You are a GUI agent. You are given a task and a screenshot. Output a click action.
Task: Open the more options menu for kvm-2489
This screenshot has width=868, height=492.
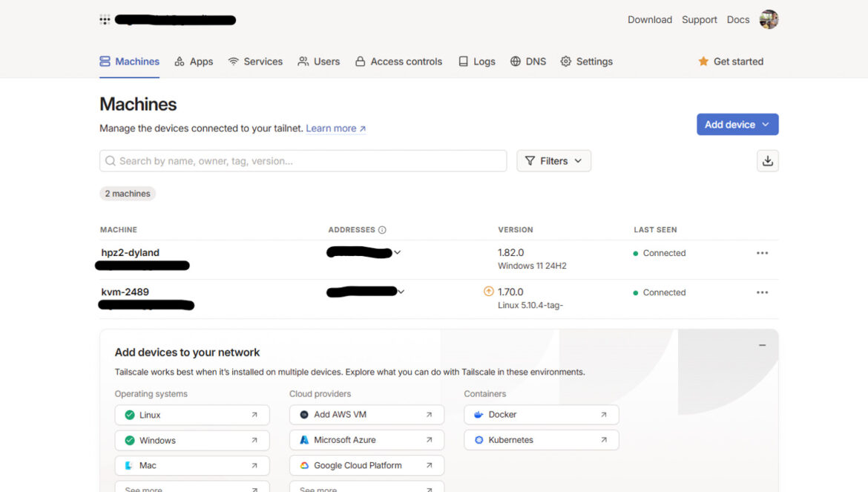coord(762,292)
